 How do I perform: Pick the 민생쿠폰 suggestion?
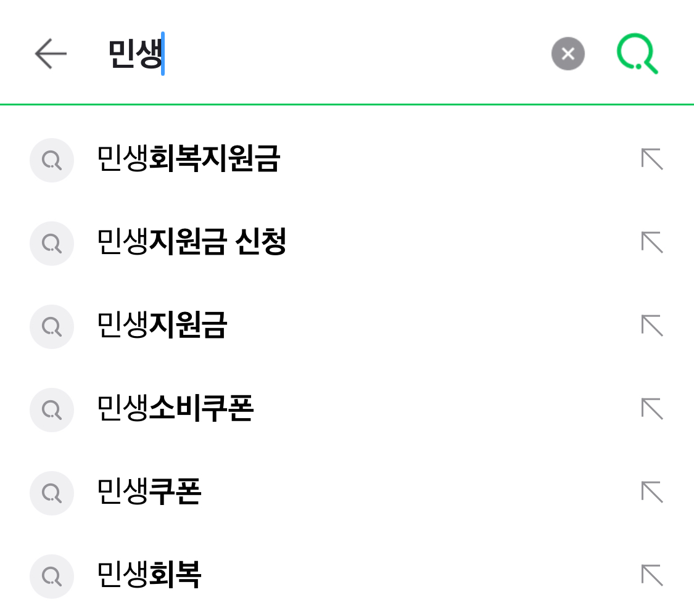(150, 493)
